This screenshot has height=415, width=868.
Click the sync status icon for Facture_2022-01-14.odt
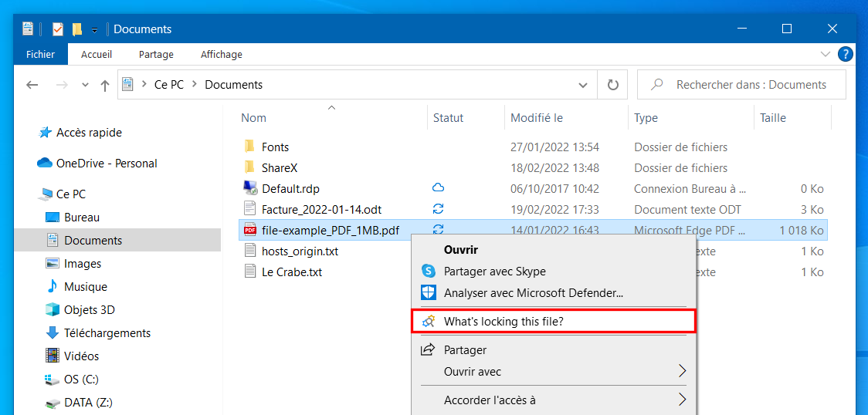439,210
